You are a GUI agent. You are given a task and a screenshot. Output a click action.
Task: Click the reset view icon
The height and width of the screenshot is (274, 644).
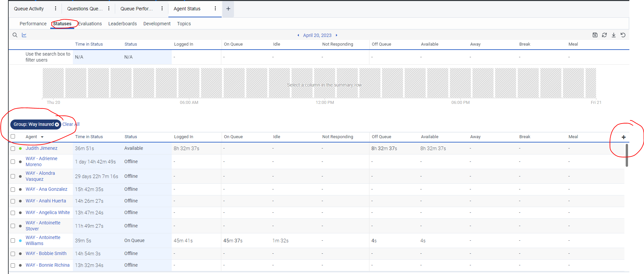pyautogui.click(x=623, y=35)
